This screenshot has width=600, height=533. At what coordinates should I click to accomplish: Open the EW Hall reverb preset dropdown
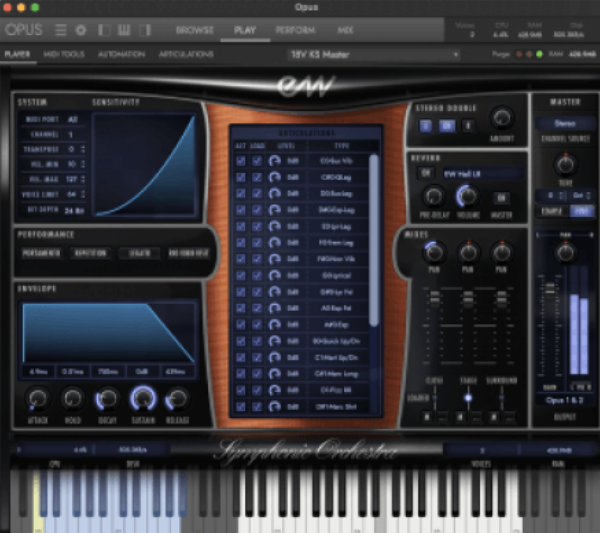pos(483,174)
